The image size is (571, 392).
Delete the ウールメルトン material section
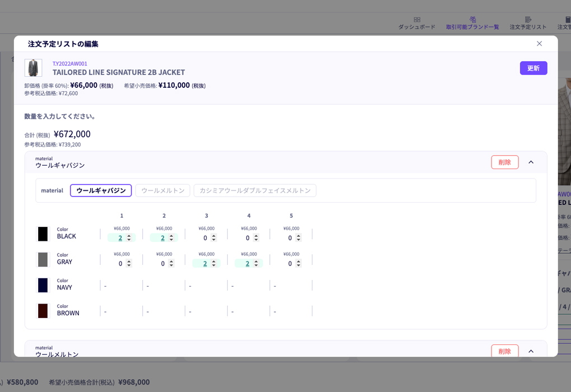coord(504,351)
